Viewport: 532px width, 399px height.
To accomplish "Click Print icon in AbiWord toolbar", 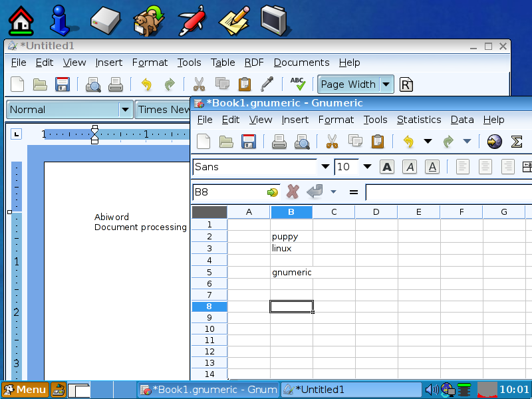I will click(x=116, y=84).
